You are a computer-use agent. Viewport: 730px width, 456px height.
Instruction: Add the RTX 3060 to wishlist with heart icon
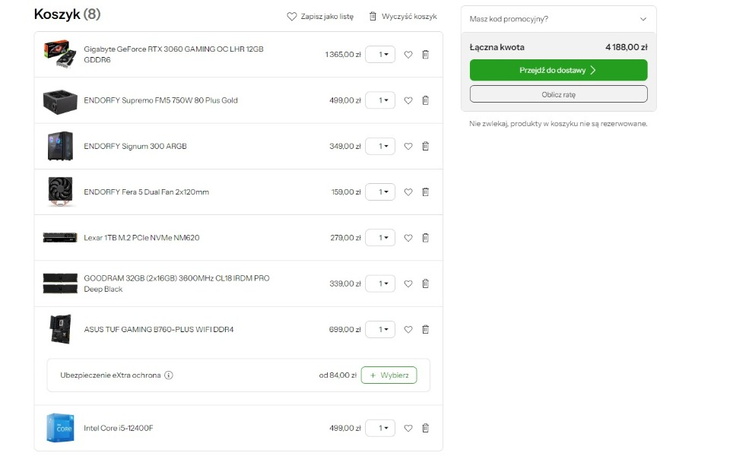click(408, 55)
